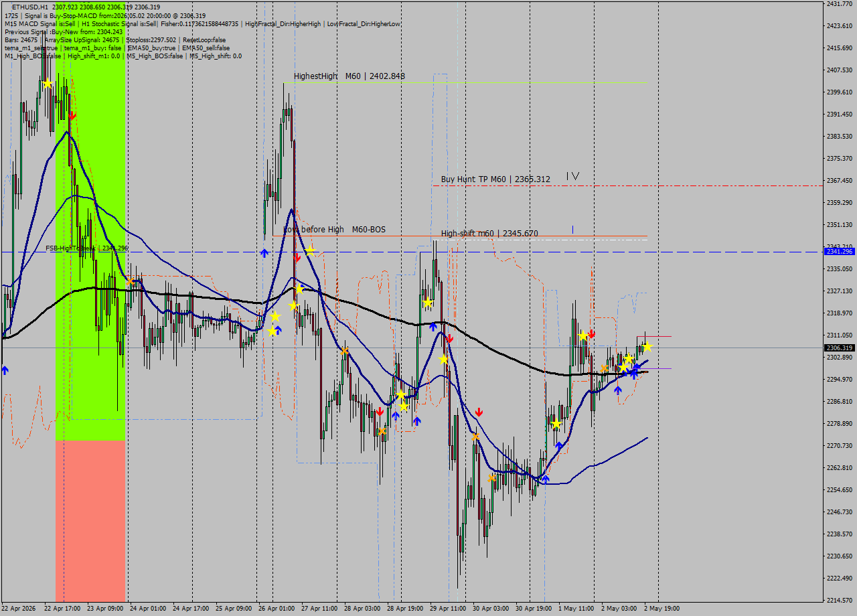Click the FSB-HighToBreak level label
The image size is (857, 616).
click(x=86, y=248)
